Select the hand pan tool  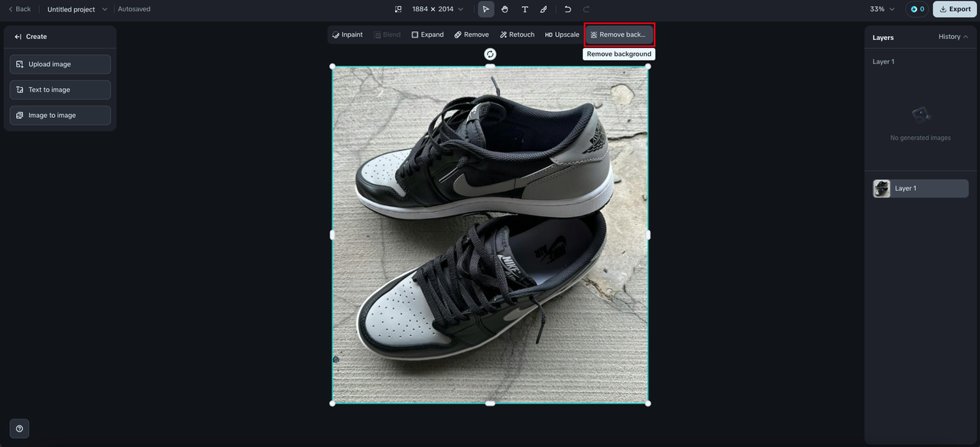[505, 9]
